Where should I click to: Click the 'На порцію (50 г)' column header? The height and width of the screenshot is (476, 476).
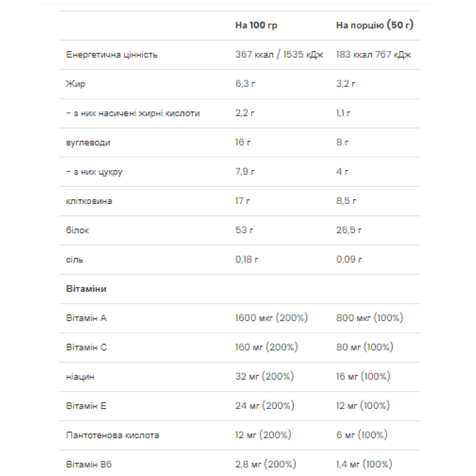(375, 25)
